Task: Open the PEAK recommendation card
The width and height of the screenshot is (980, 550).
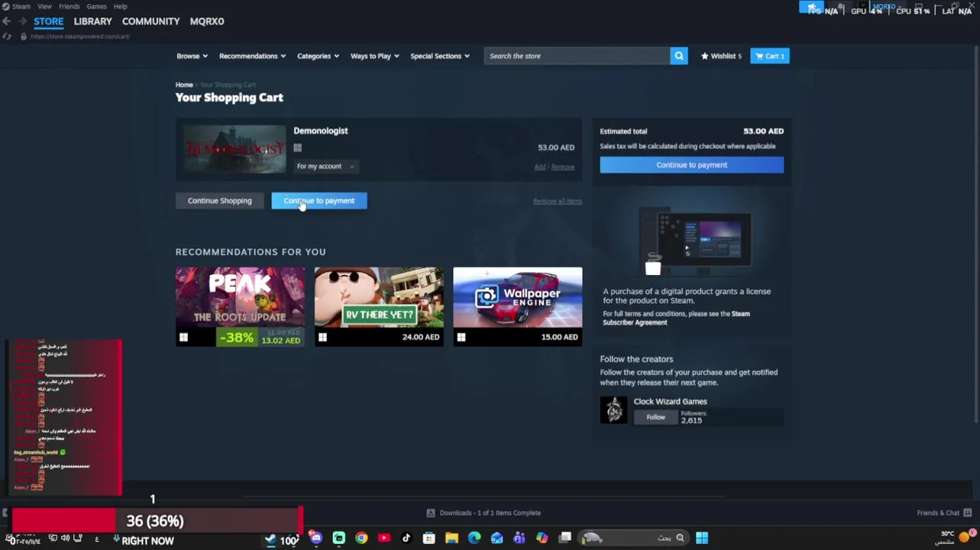Action: point(240,306)
